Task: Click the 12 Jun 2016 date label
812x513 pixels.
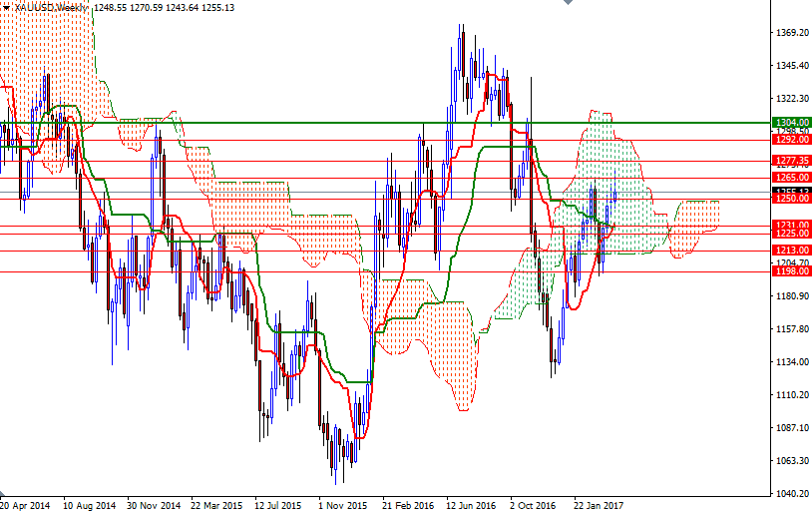Action: [x=471, y=506]
